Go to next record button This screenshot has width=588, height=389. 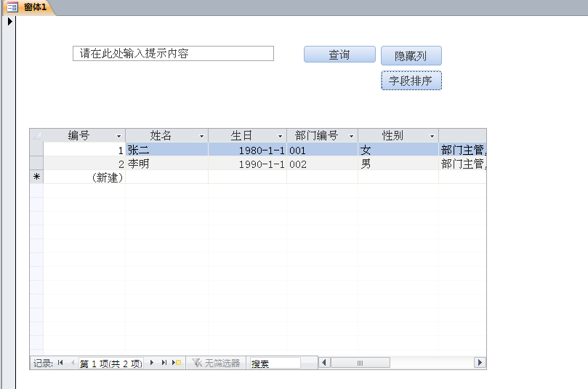pos(152,363)
